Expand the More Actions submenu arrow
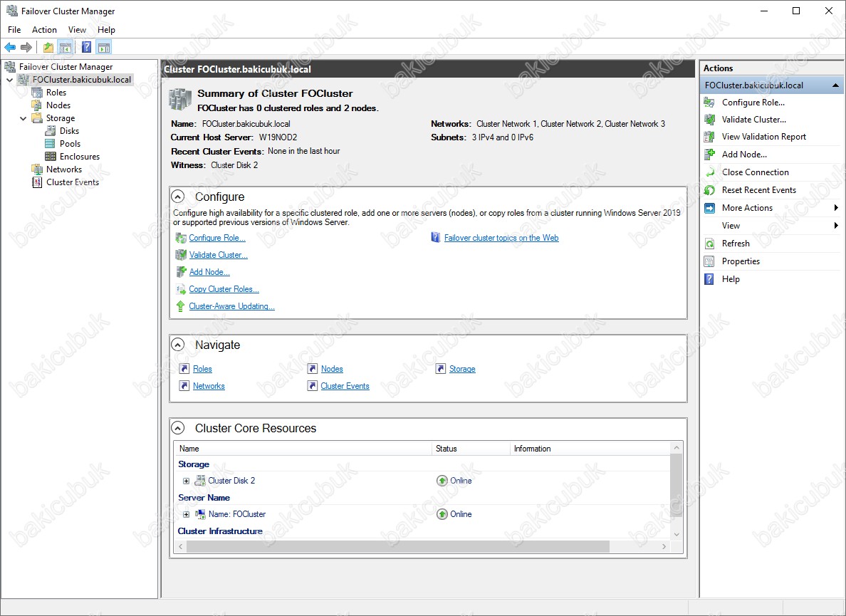 pos(836,208)
